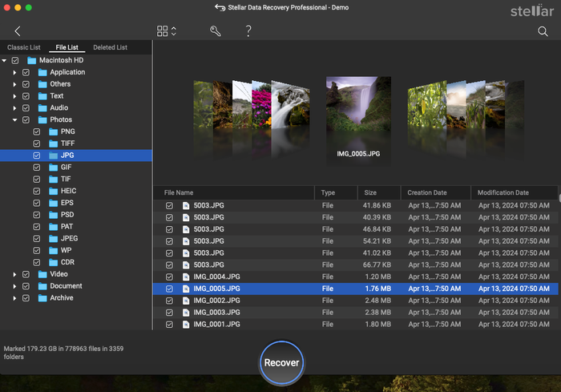Screen dimensions: 561x392
Task: Click the search magnifier icon
Action: tap(543, 31)
